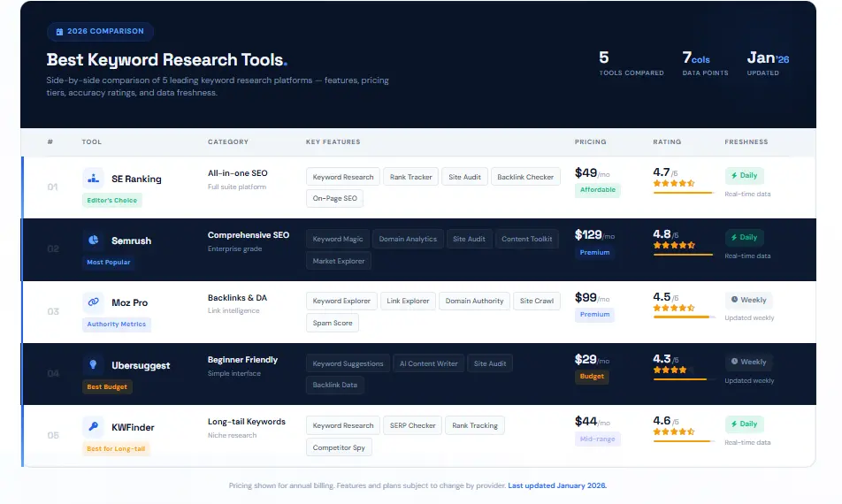
Task: Click the Beginner Friendly category text
Action: 242,360
